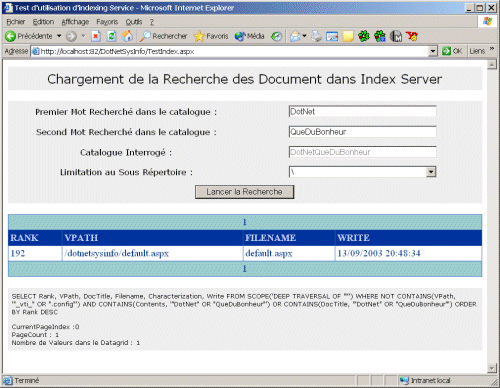Focus the Second Mot field containing QueDuBonheur
The width and height of the screenshot is (500, 388).
tap(362, 132)
